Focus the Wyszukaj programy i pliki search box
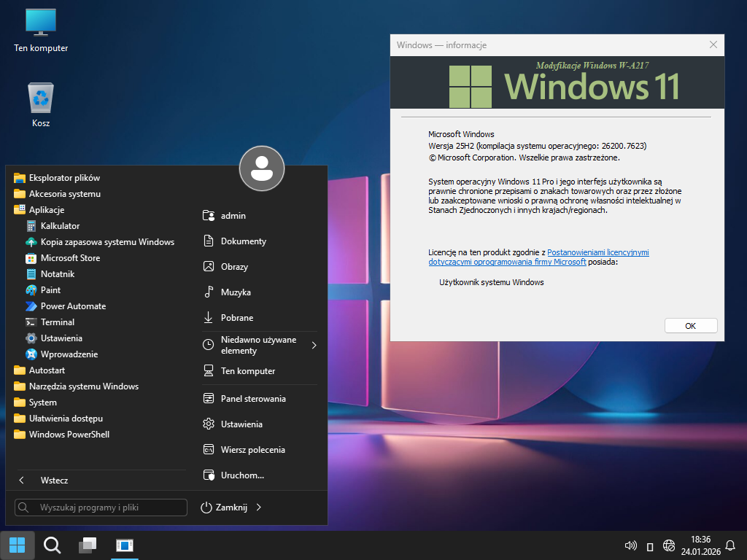This screenshot has width=747, height=560. click(x=101, y=507)
